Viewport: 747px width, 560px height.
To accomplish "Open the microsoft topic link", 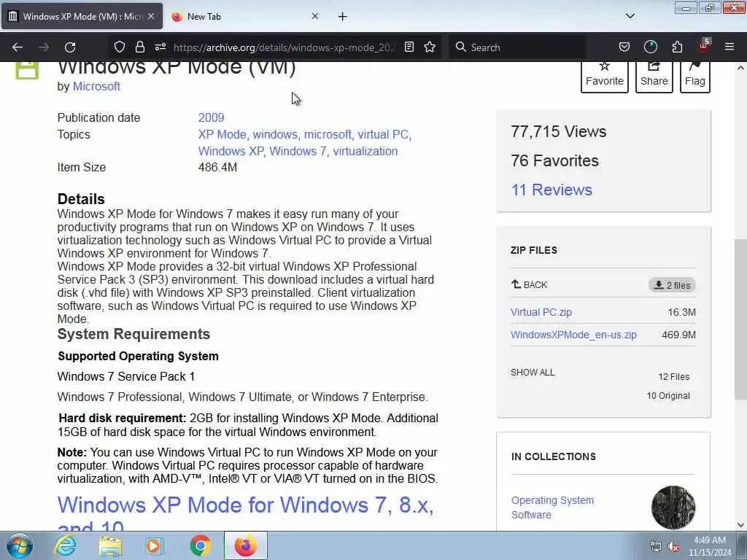I will 328,134.
